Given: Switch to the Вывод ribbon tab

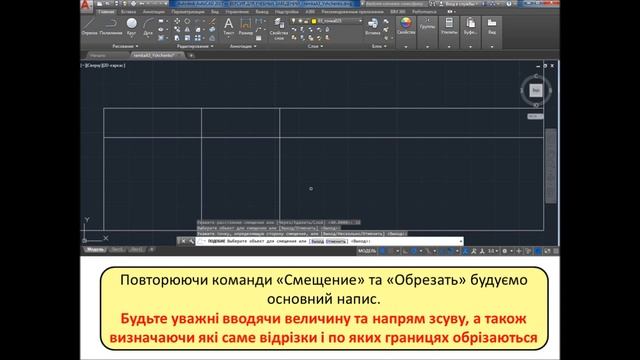Looking at the screenshot, I should point(262,12).
